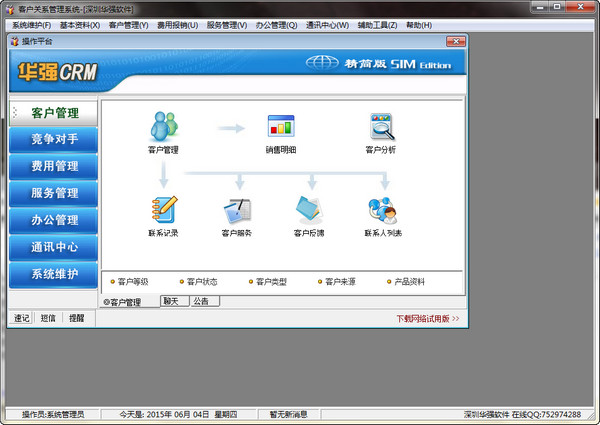The image size is (600, 425).
Task: Close the 操作平台 inner window
Action: [456, 41]
